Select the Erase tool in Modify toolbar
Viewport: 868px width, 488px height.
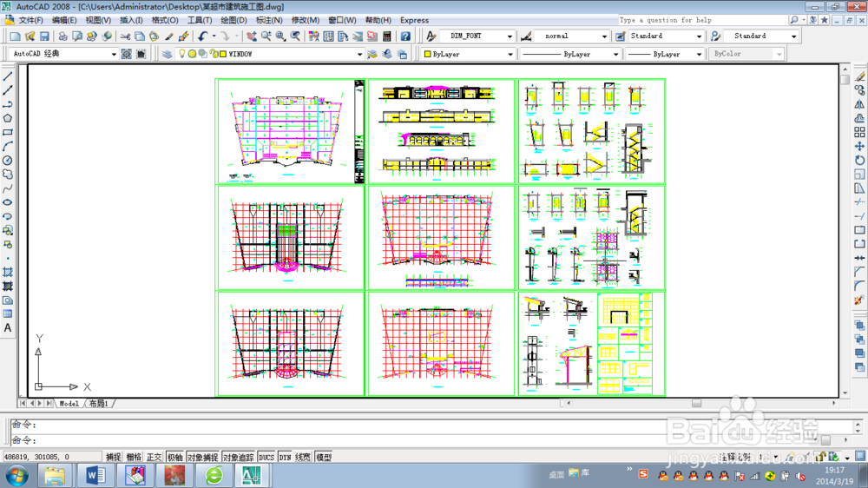pos(859,76)
